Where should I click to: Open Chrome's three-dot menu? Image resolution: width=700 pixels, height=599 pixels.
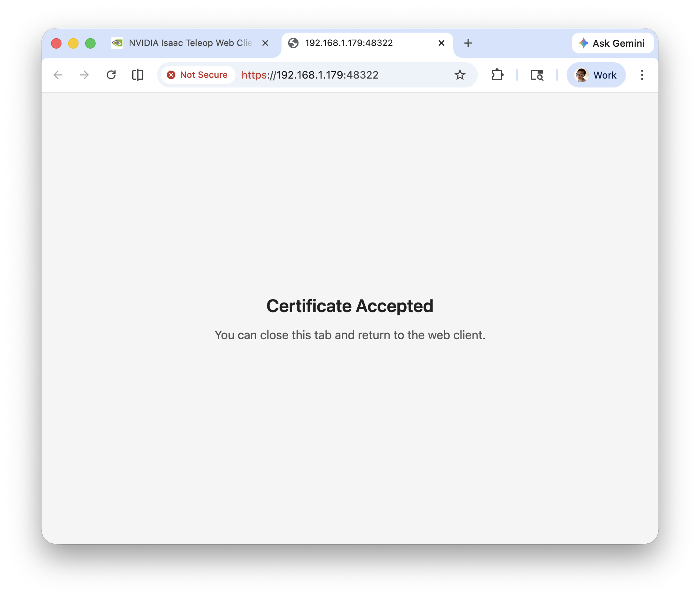pos(642,75)
